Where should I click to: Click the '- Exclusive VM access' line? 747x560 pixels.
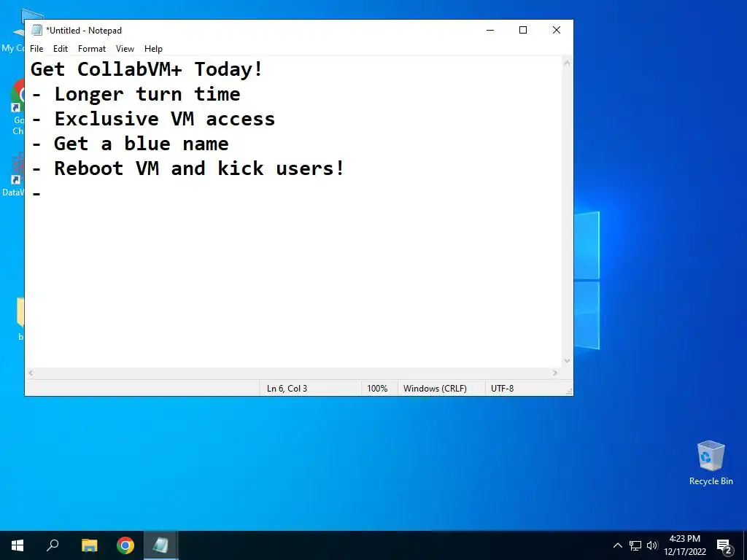[152, 119]
